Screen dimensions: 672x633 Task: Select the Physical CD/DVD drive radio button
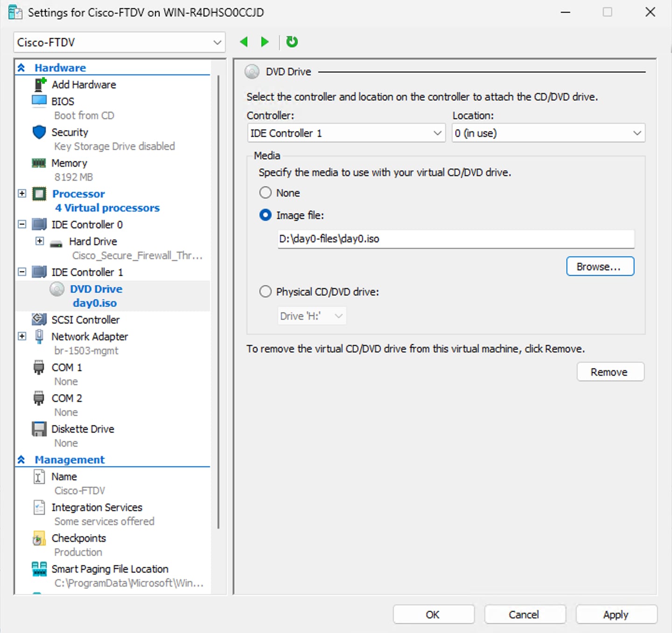(266, 291)
